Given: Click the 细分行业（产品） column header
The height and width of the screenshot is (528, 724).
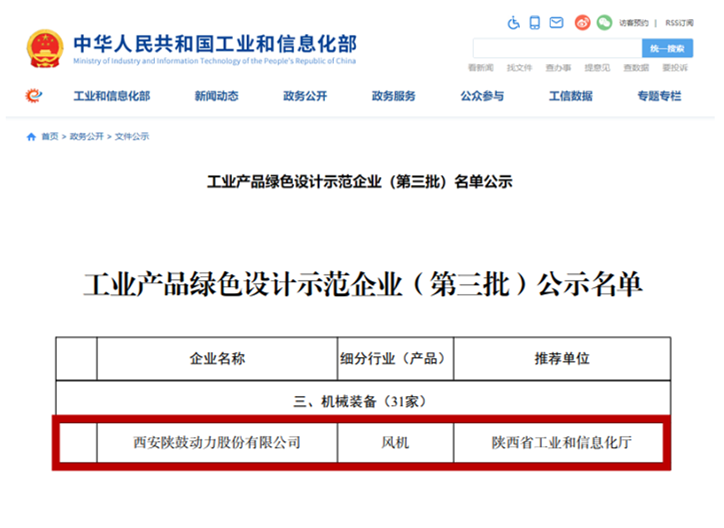Looking at the screenshot, I should point(395,359).
